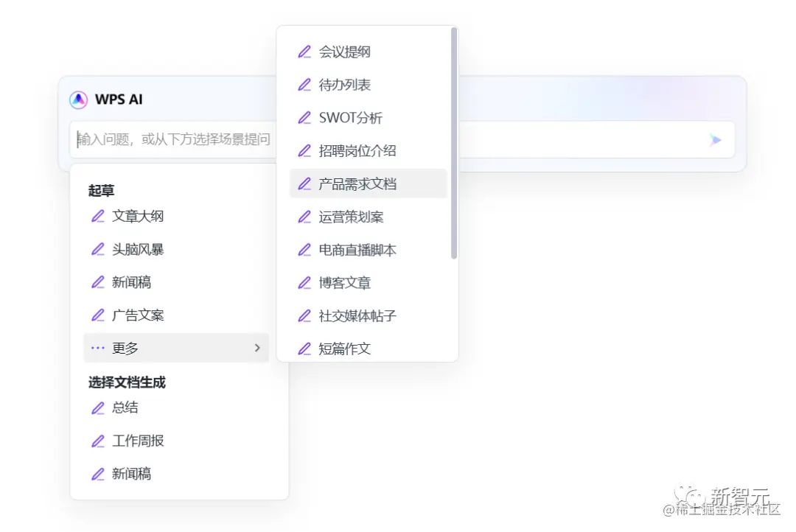The image size is (796, 532).
Task: Choose 广告文案 from the draft list
Action: 138,315
